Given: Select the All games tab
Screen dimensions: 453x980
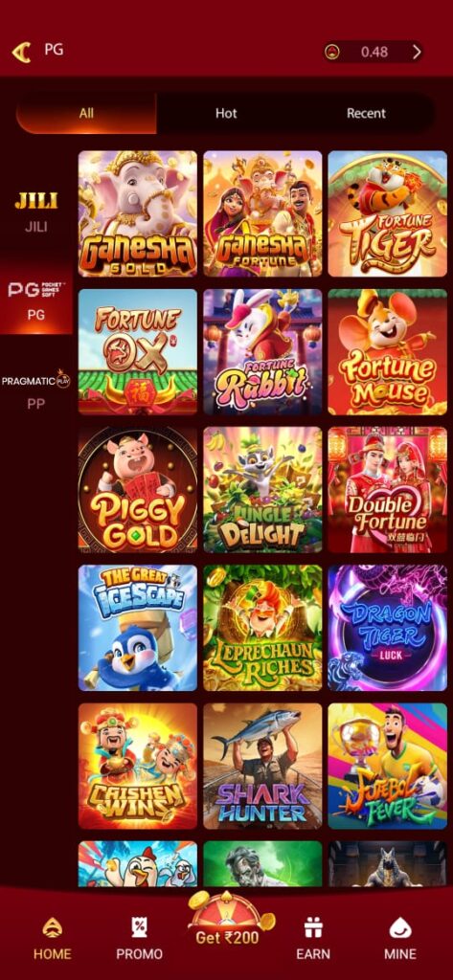Looking at the screenshot, I should (86, 113).
